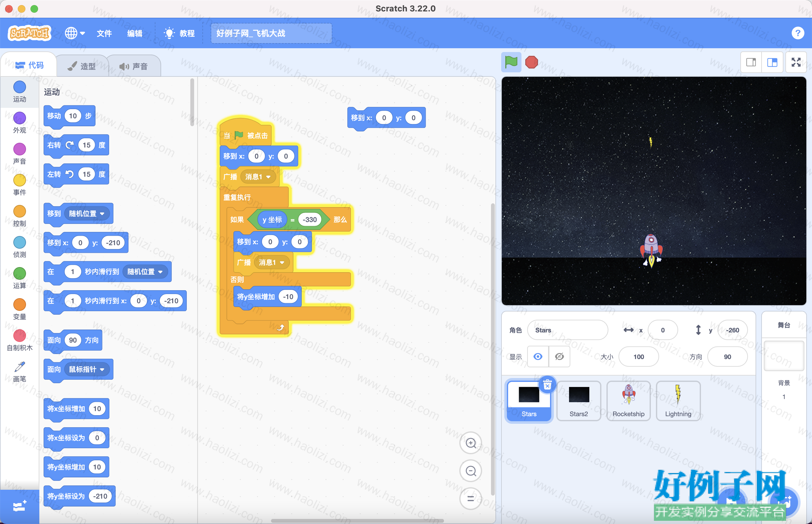The height and width of the screenshot is (524, 812).
Task: Click the workspace horizontal scrollbar
Action: (x=357, y=521)
